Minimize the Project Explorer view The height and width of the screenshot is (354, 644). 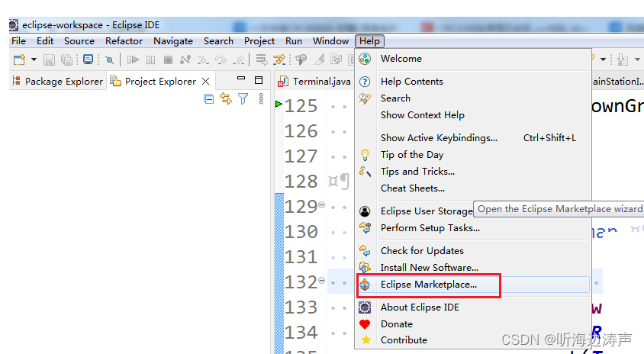click(x=241, y=78)
